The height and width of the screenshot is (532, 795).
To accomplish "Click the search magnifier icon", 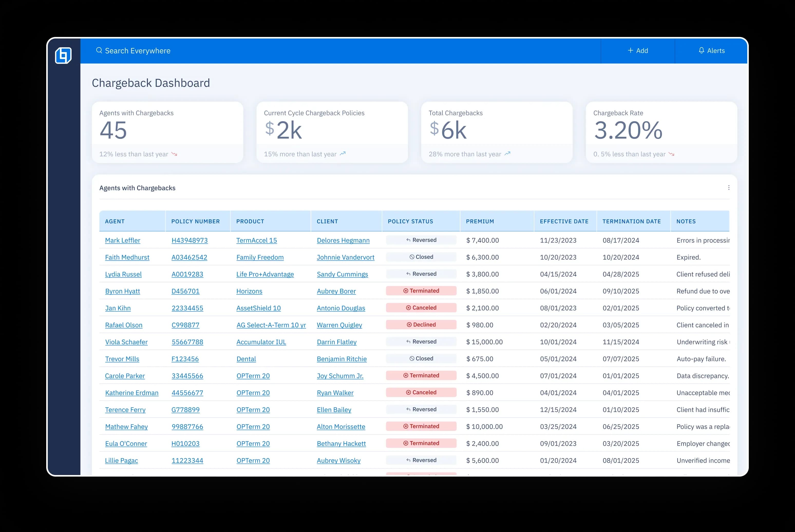I will 99,51.
